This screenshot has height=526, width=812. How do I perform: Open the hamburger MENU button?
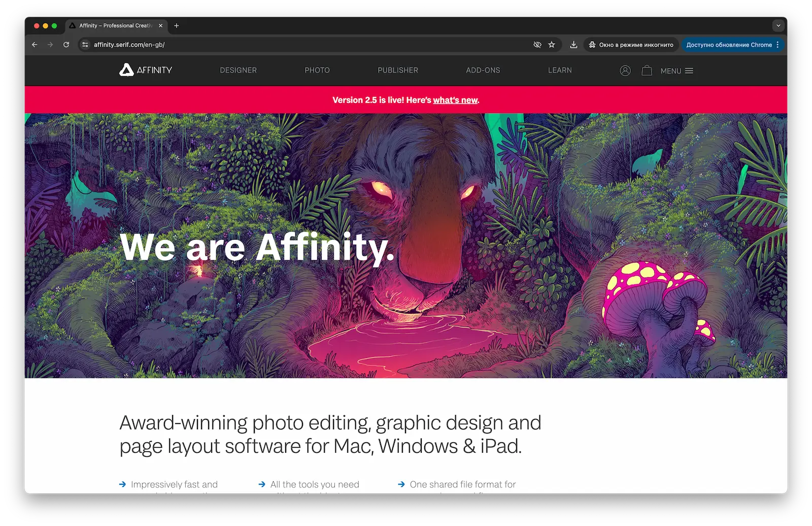coord(676,71)
